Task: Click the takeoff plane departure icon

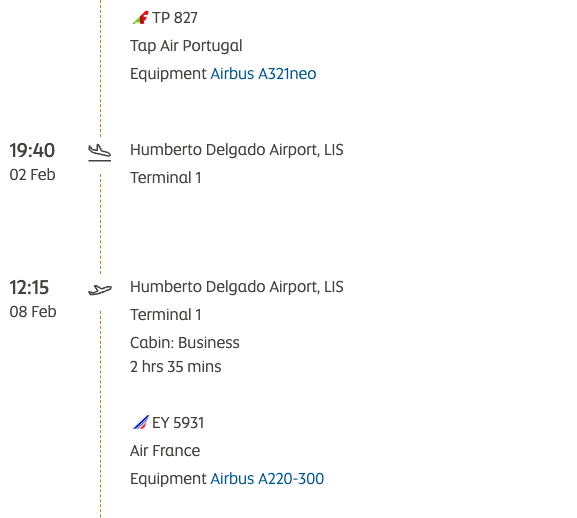Action: (100, 290)
